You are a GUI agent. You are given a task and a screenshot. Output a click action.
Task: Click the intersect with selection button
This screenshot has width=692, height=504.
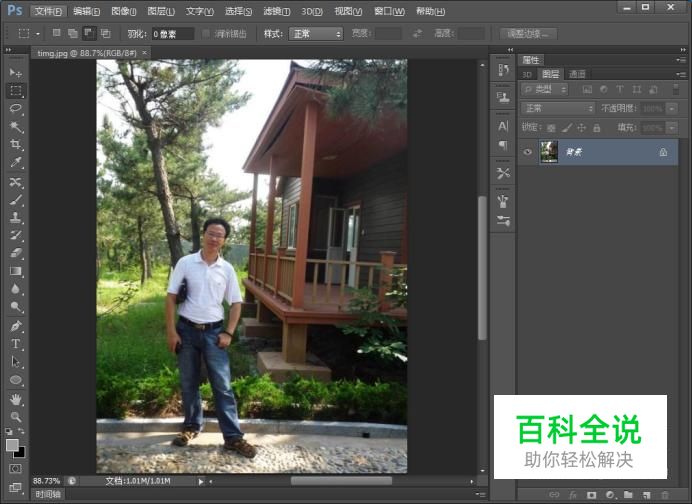click(105, 33)
